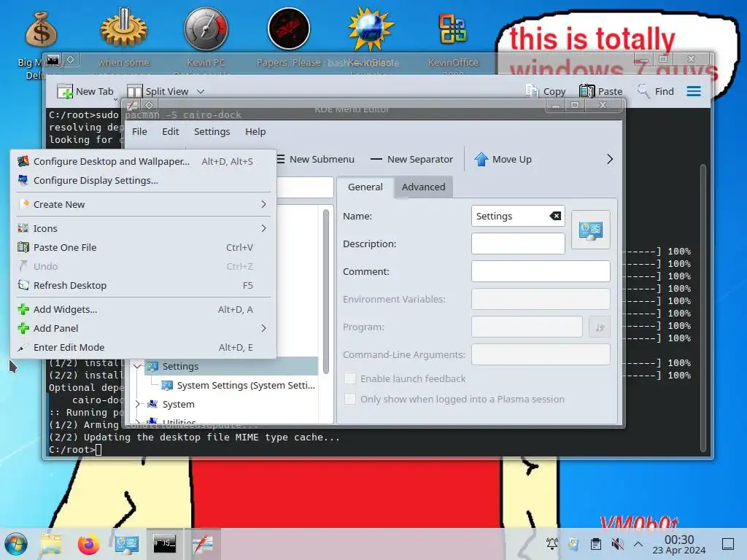The height and width of the screenshot is (560, 747).
Task: Open the Papers, Please desktop icon
Action: pos(289,28)
